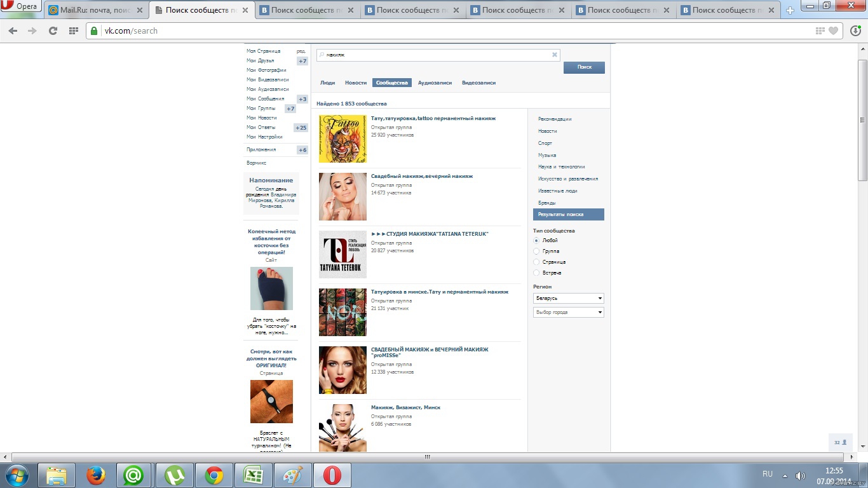Click the magnifier icon in the search box
Image resolution: width=868 pixels, height=488 pixels.
[322, 55]
